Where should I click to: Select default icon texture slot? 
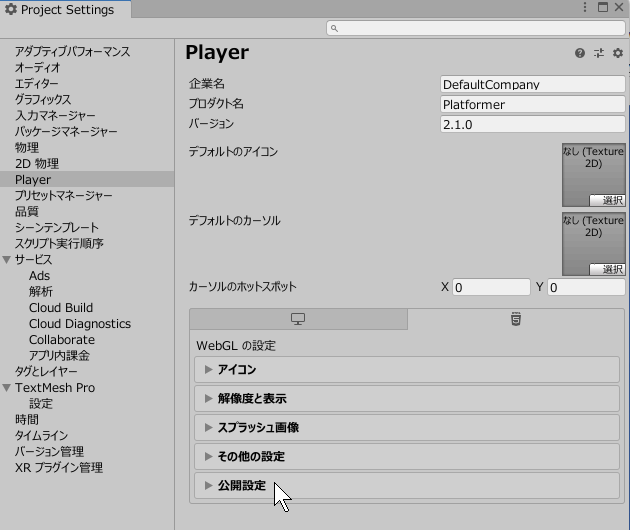point(593,175)
